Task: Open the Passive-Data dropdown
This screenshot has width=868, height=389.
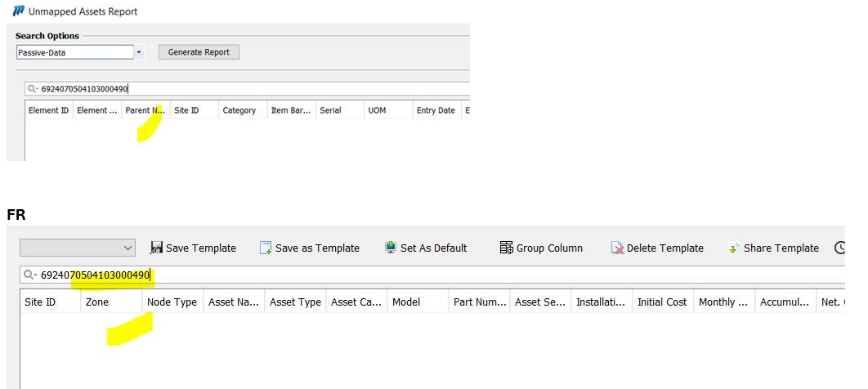Action: coord(139,52)
